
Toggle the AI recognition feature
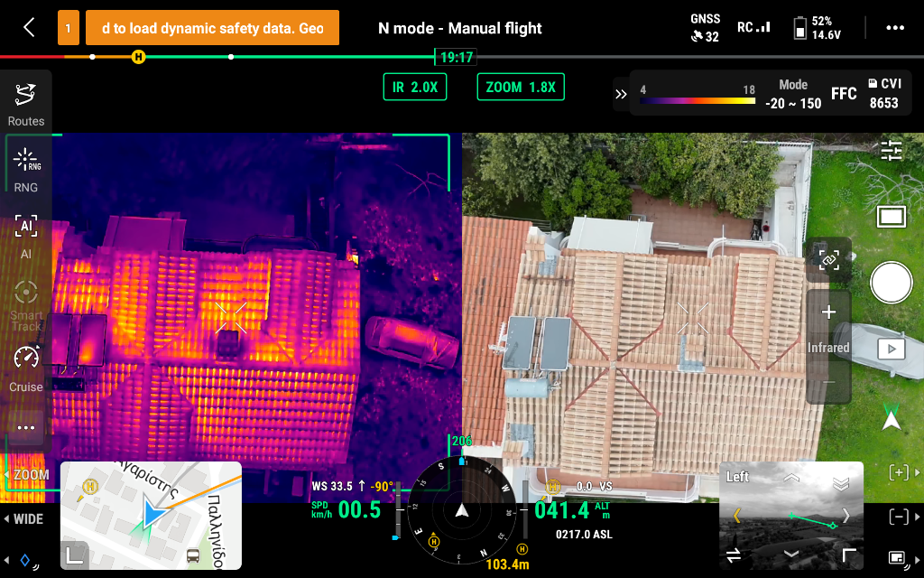point(26,237)
